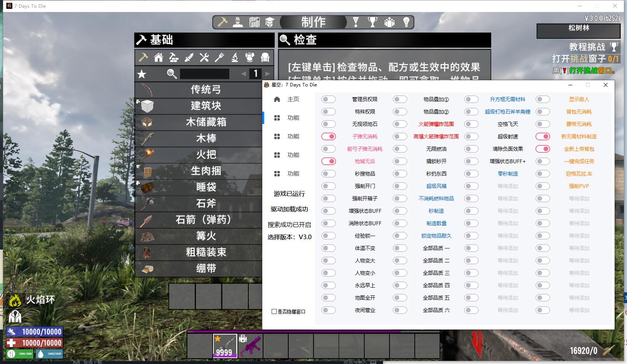Open the crafting hammer tab in top bar
627x364 pixels.
click(x=222, y=22)
